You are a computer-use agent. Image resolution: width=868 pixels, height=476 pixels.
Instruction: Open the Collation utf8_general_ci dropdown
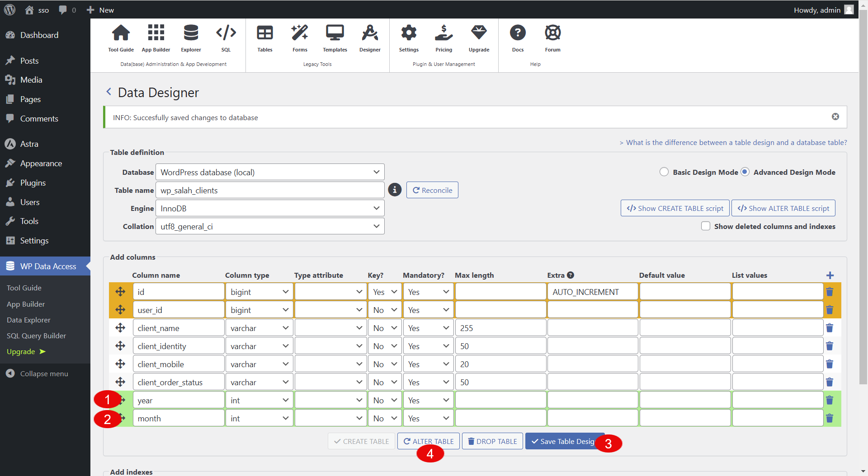point(270,226)
